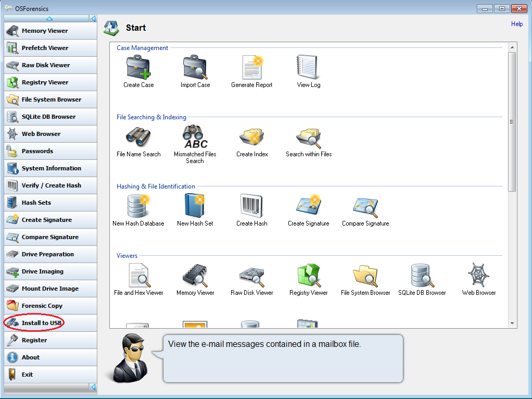Click the bottom sidebar collapse arrow
The width and height of the screenshot is (532, 399).
[93, 387]
